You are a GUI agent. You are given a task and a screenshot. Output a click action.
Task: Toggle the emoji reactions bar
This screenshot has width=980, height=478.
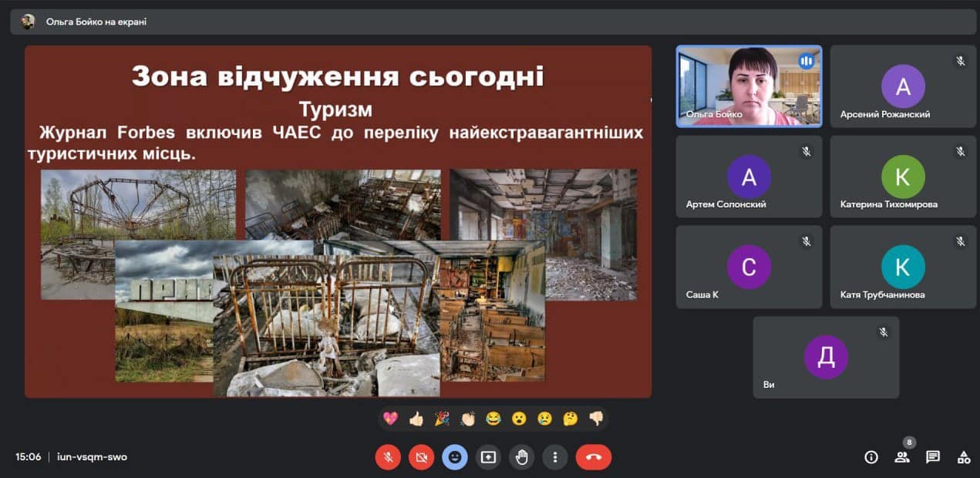(x=455, y=457)
